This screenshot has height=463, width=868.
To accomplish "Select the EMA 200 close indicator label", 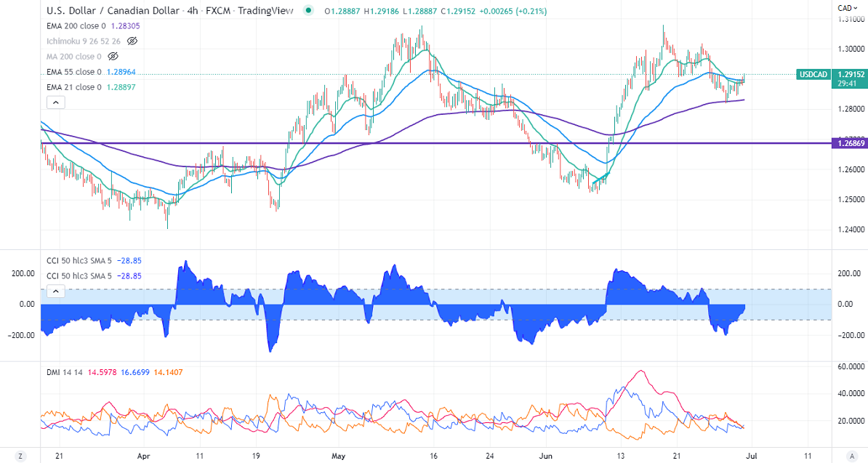I will tap(76, 26).
